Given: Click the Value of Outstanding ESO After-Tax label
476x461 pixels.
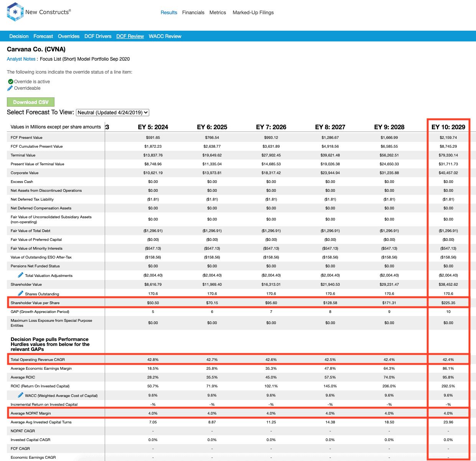Looking at the screenshot, I should [x=41, y=257].
